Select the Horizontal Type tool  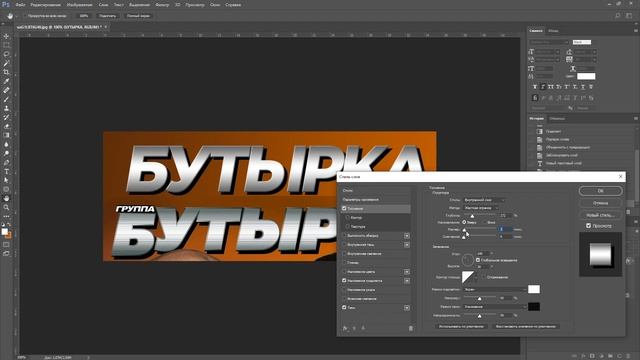coord(6,171)
